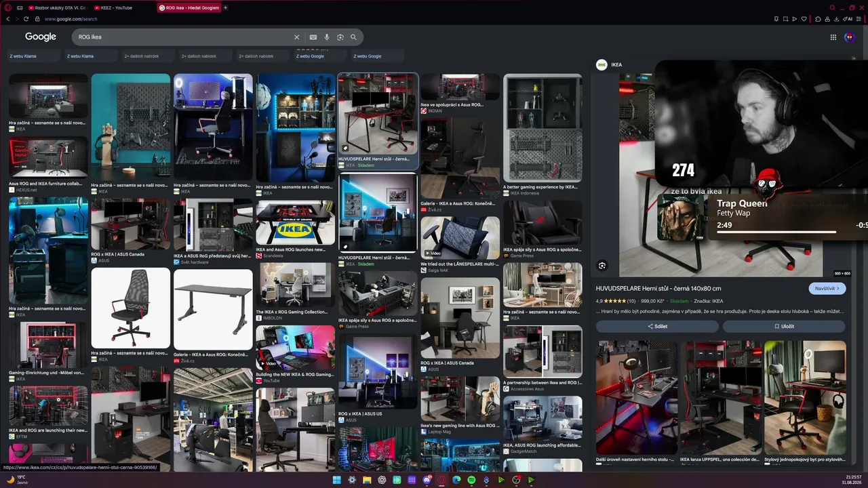Save the image with Uložit button
Screen dimensions: 868x488
(784, 326)
